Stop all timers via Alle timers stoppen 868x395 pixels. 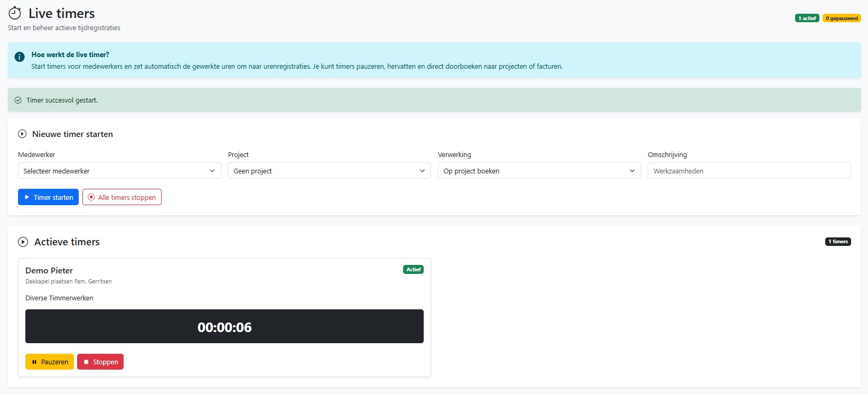click(x=122, y=197)
